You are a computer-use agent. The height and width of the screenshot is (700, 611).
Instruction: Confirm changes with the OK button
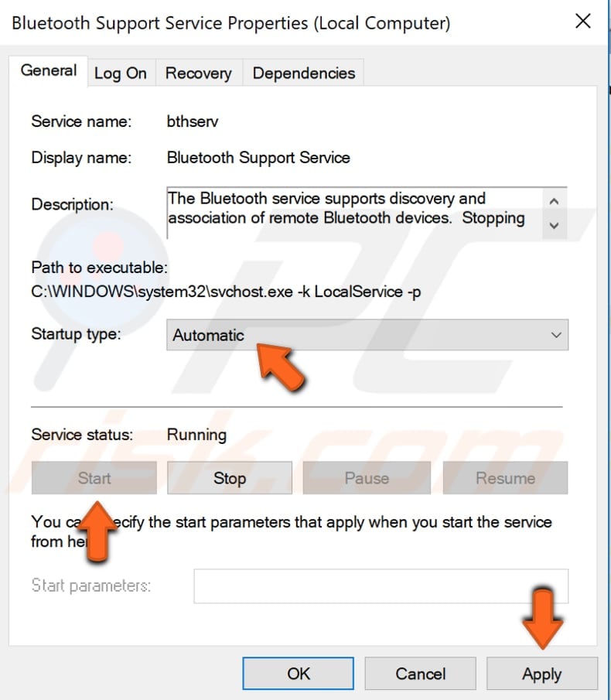tap(297, 673)
